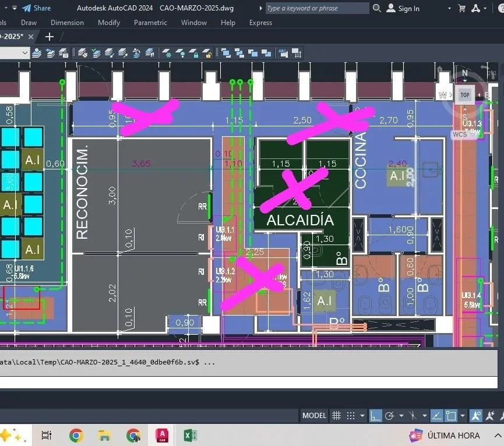504x446 pixels.
Task: Toggle Polar tracking in the status bar
Action: [390, 416]
